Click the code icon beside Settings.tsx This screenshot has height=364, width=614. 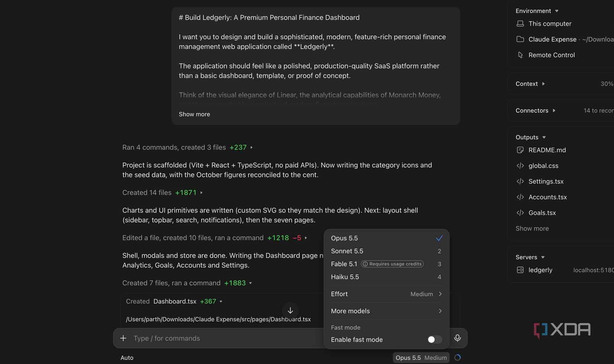(x=520, y=181)
